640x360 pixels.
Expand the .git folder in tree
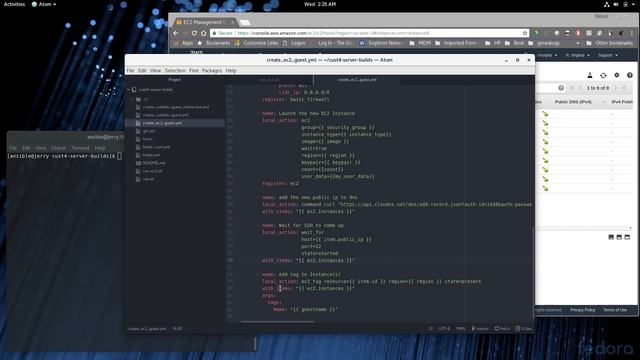click(x=133, y=99)
